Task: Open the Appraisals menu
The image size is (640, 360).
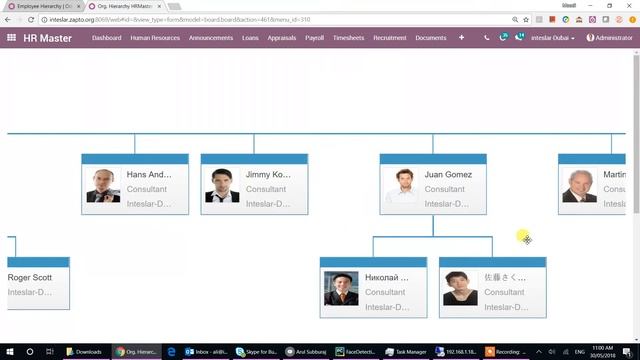Action: click(x=282, y=38)
